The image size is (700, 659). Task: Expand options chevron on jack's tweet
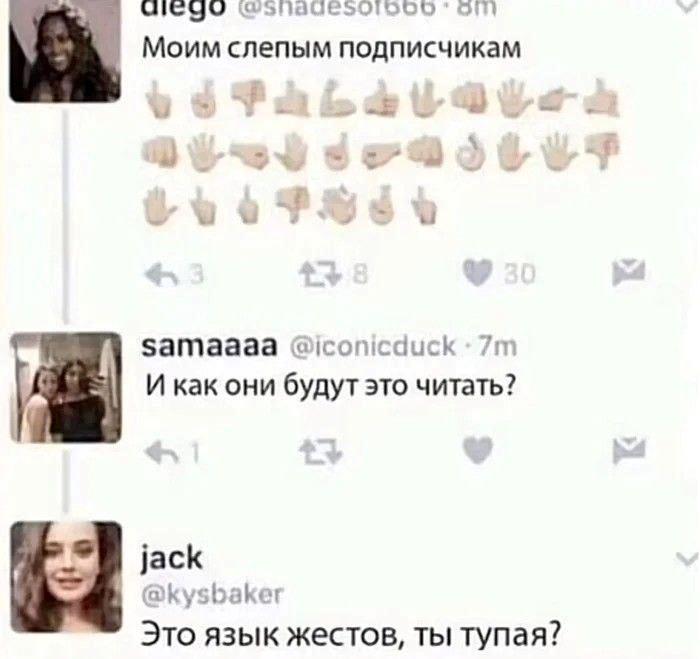686,559
